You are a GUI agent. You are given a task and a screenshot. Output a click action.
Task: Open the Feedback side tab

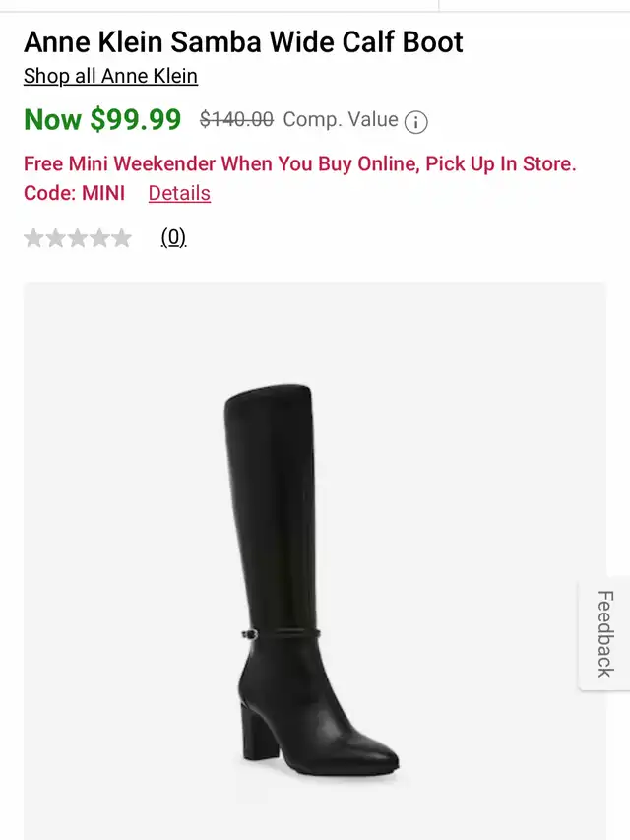point(604,634)
